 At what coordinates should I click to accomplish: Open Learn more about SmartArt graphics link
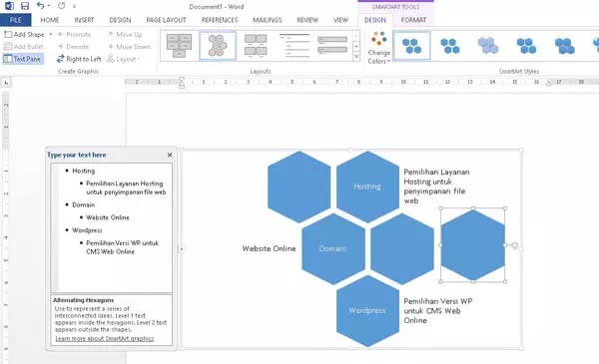pyautogui.click(x=105, y=338)
